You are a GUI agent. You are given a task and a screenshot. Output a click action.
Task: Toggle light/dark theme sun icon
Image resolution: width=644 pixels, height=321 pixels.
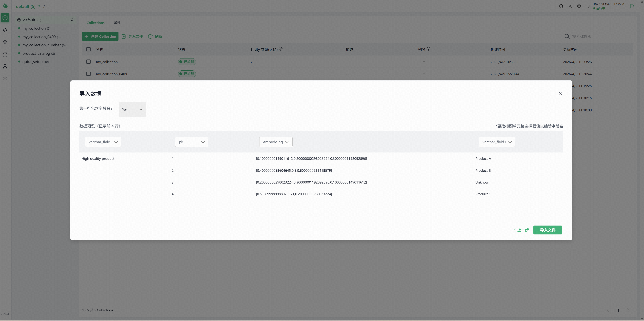point(570,6)
